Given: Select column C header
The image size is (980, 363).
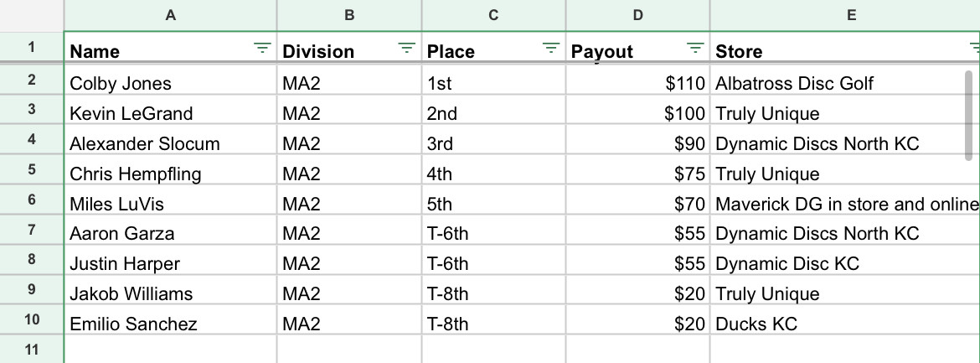Looking at the screenshot, I should [493, 15].
